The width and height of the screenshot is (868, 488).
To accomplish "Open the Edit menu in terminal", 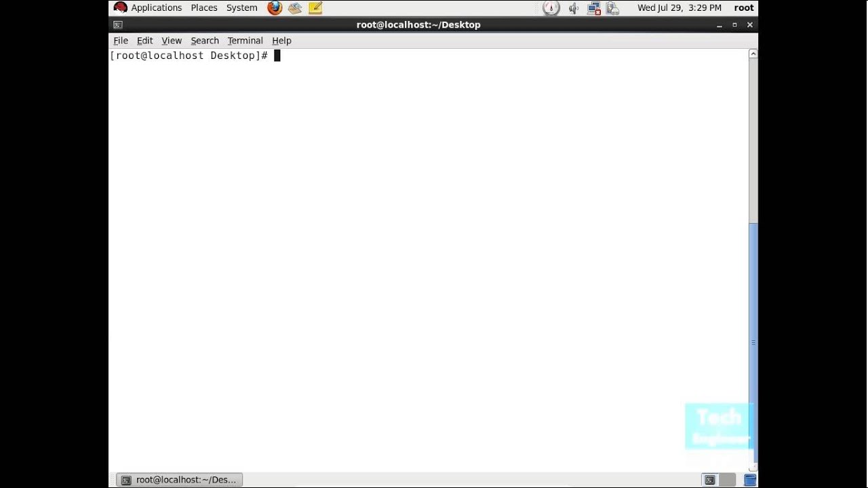I will coord(145,41).
